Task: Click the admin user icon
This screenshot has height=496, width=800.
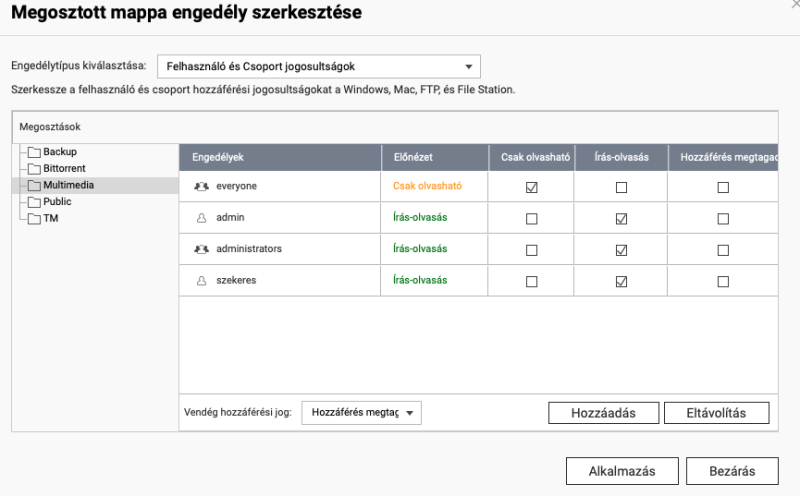Action: pyautogui.click(x=202, y=218)
